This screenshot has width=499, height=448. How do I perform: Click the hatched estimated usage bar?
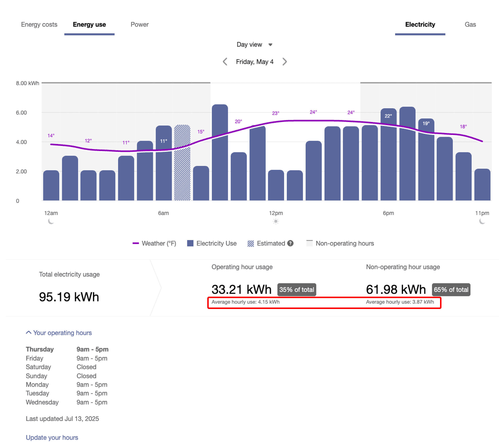(x=182, y=162)
